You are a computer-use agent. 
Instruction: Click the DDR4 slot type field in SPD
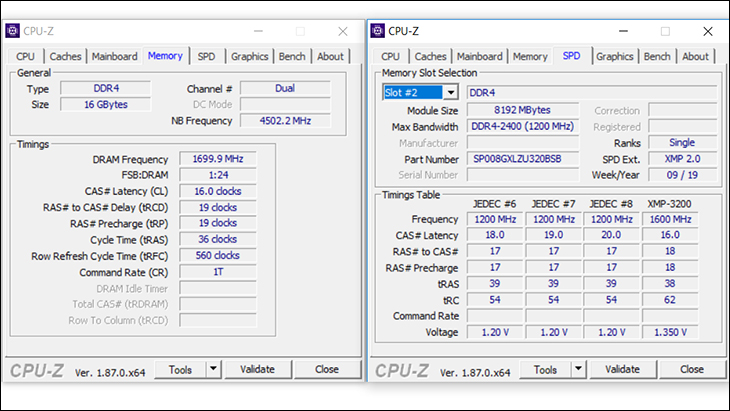coord(592,93)
